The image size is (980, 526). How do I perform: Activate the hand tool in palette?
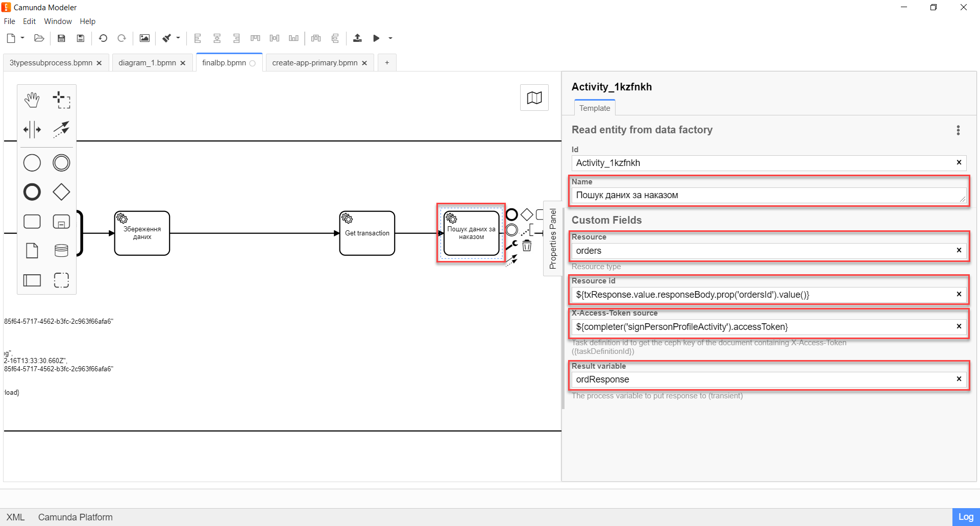pyautogui.click(x=32, y=100)
